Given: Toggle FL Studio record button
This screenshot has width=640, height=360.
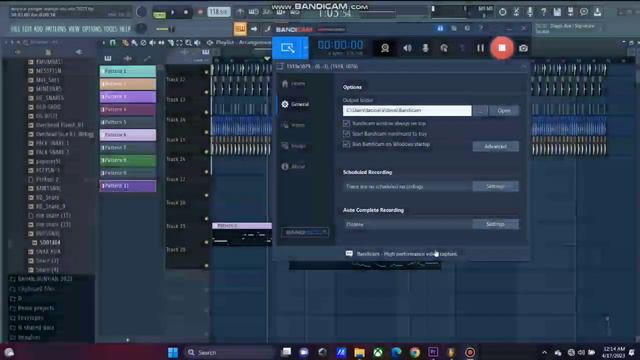Looking at the screenshot, I should click(200, 12).
